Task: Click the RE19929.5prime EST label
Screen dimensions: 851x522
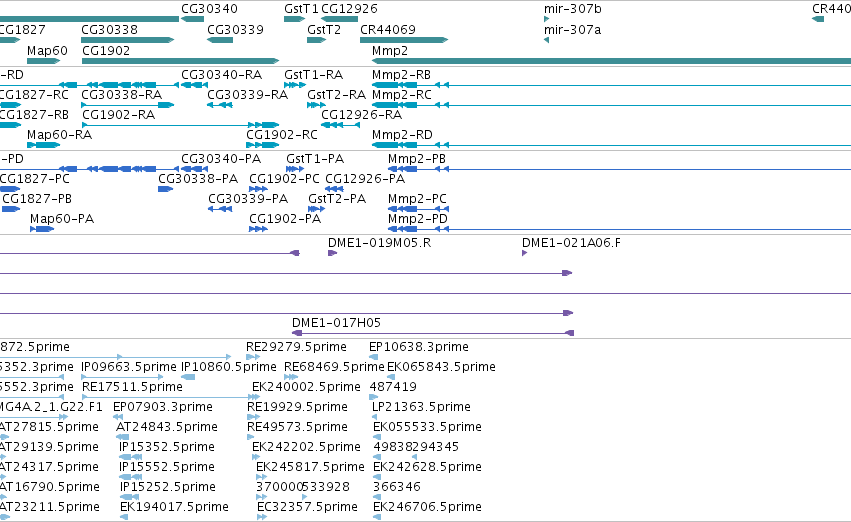Action: (297, 408)
